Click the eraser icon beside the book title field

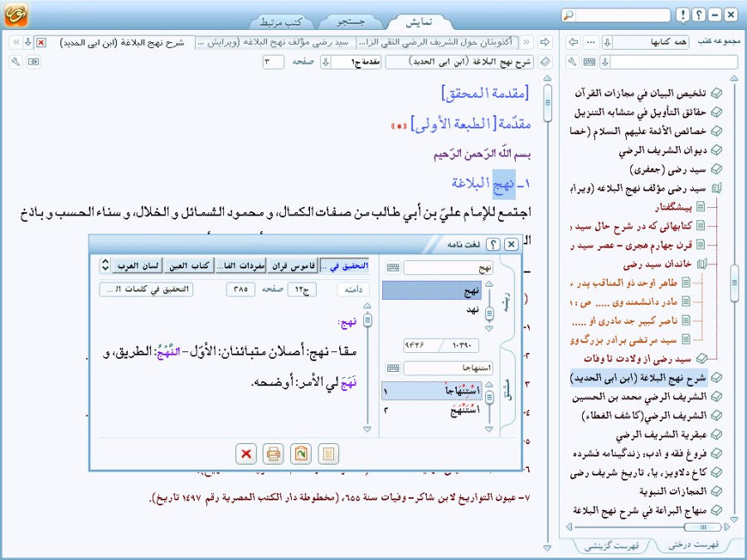tap(545, 62)
